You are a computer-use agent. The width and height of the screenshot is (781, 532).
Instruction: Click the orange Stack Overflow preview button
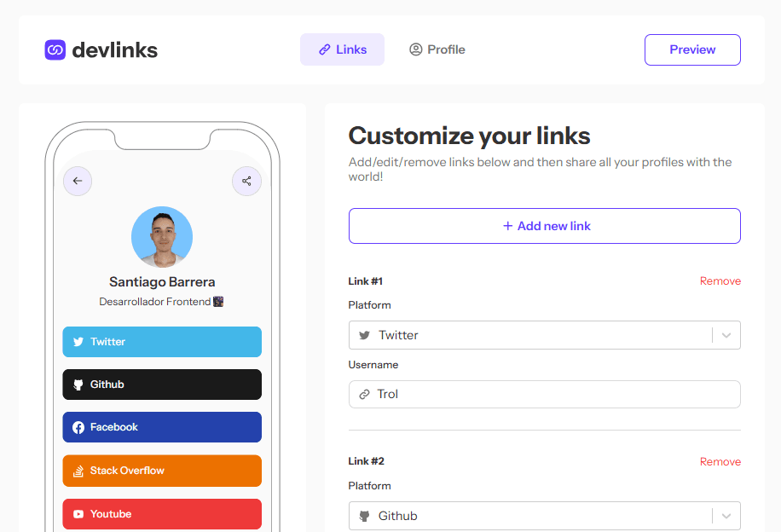[x=162, y=471]
